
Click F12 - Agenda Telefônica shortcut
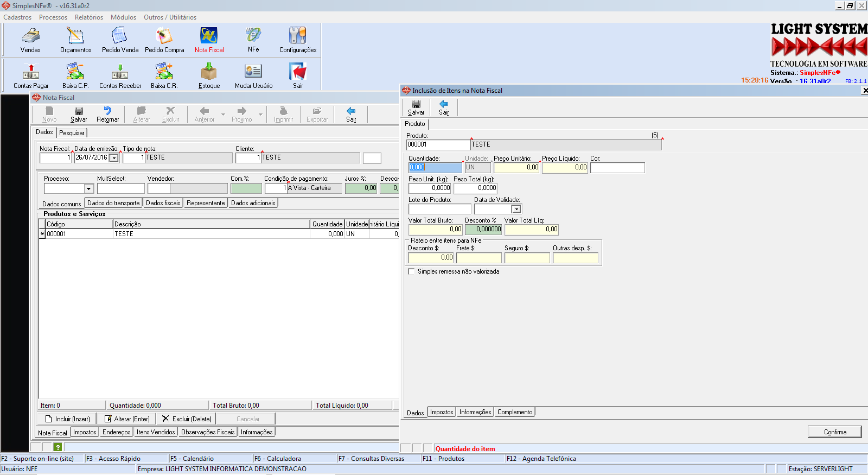pos(541,459)
